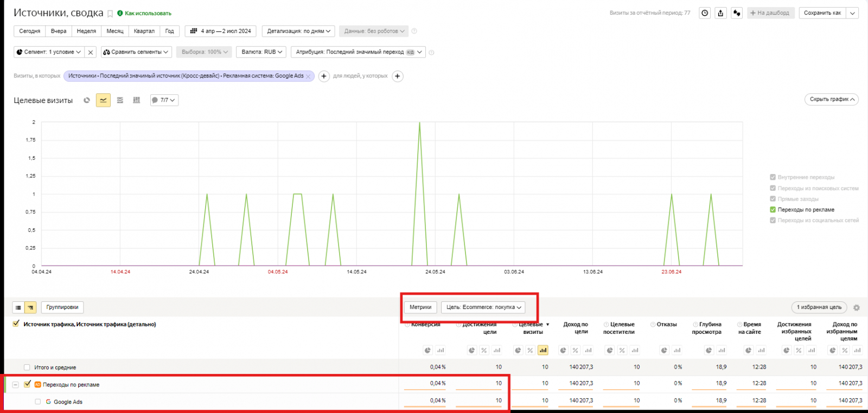Select the stacked area chart icon
The height and width of the screenshot is (413, 868).
pos(120,100)
